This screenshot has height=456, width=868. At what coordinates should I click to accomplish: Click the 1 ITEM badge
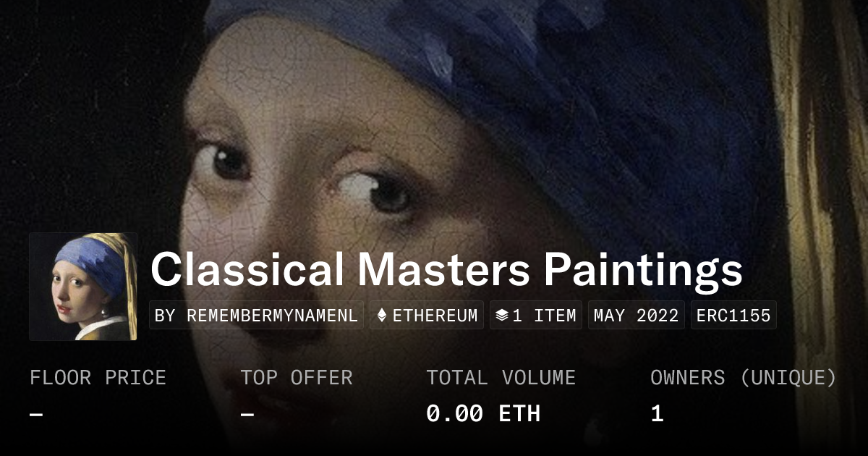[536, 316]
